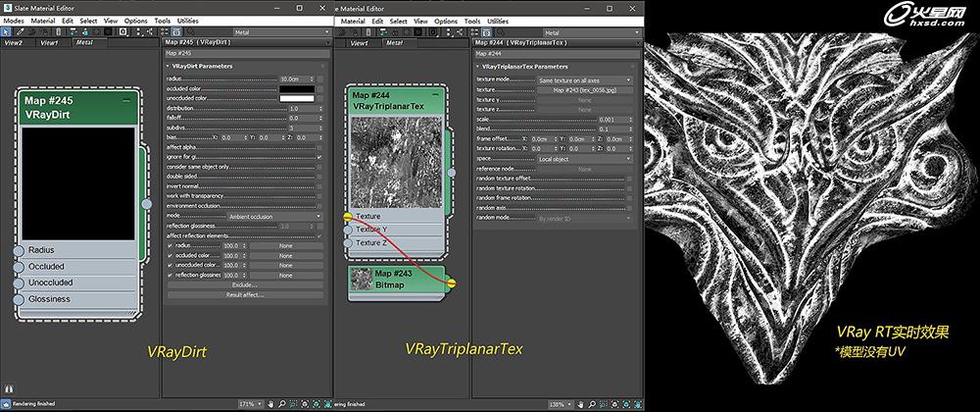Open 'random mode' By render ID dropdown
Viewport: 980px width, 412px height.
coord(585,218)
